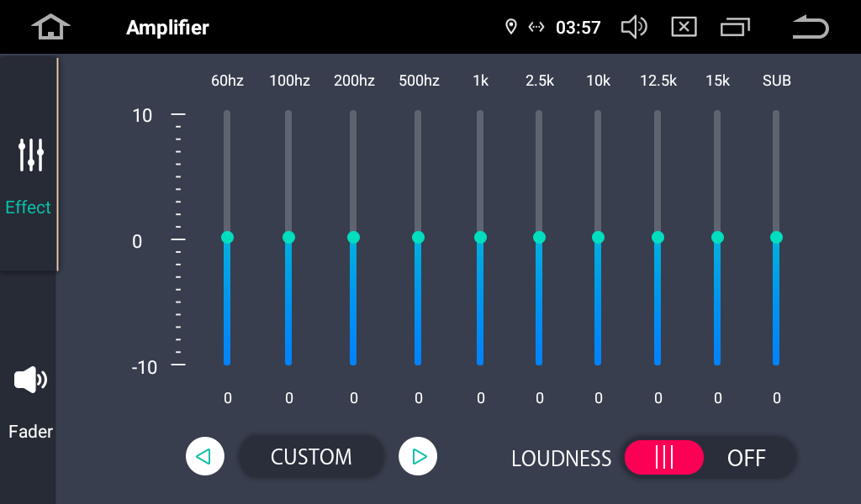Click the 1k band slider handle
This screenshot has width=861, height=504.
(x=480, y=238)
